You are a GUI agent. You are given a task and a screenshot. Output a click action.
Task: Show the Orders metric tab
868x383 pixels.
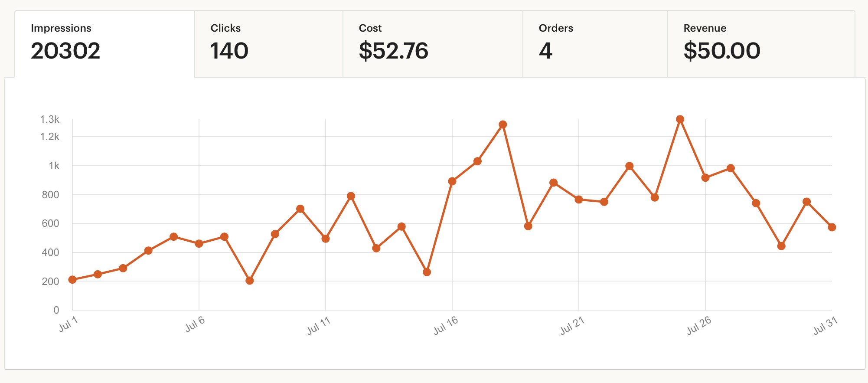coord(595,44)
